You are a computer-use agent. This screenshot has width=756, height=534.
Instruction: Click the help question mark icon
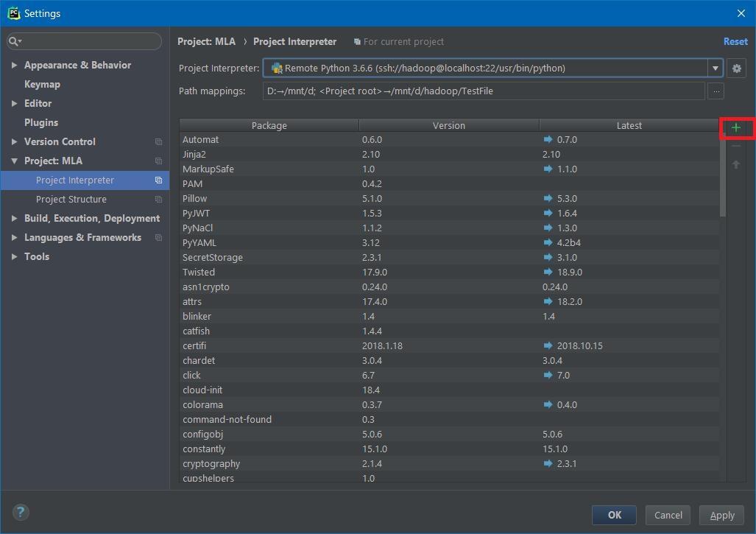(21, 513)
